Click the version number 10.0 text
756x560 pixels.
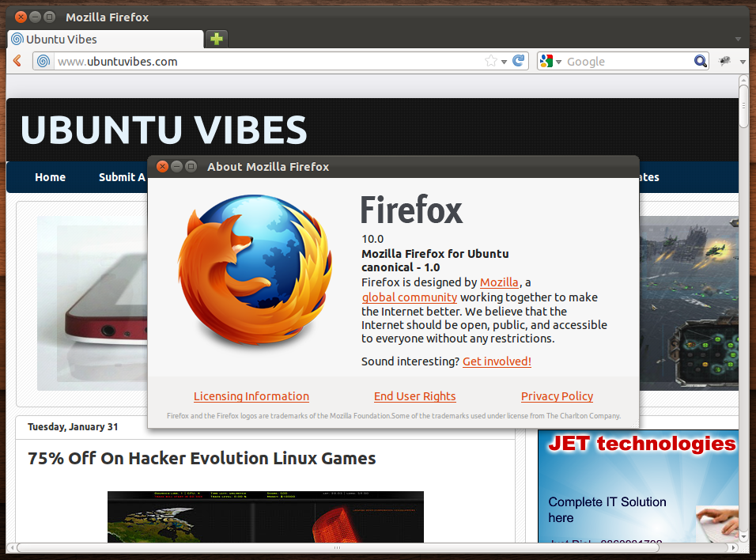[x=372, y=239]
